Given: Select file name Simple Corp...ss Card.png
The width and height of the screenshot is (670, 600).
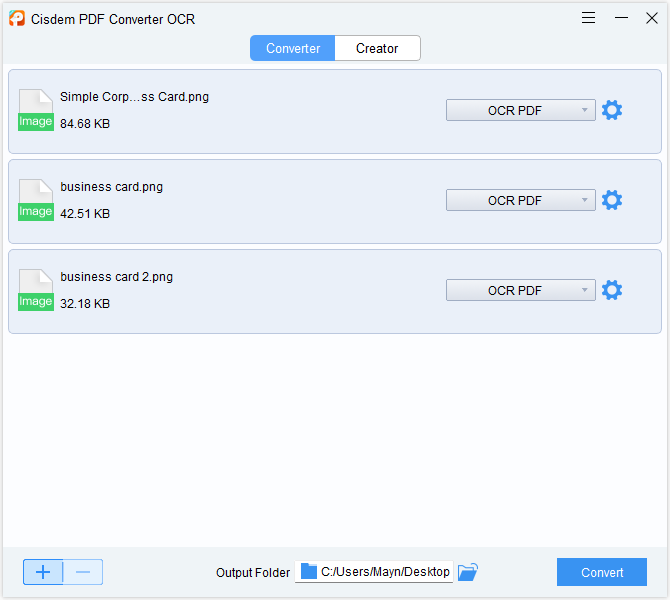Looking at the screenshot, I should pyautogui.click(x=134, y=97).
